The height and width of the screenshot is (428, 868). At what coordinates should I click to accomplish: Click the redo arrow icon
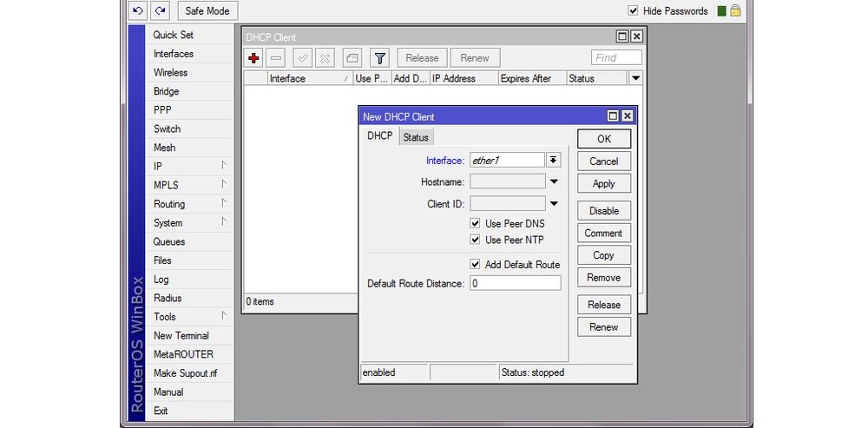pyautogui.click(x=161, y=10)
